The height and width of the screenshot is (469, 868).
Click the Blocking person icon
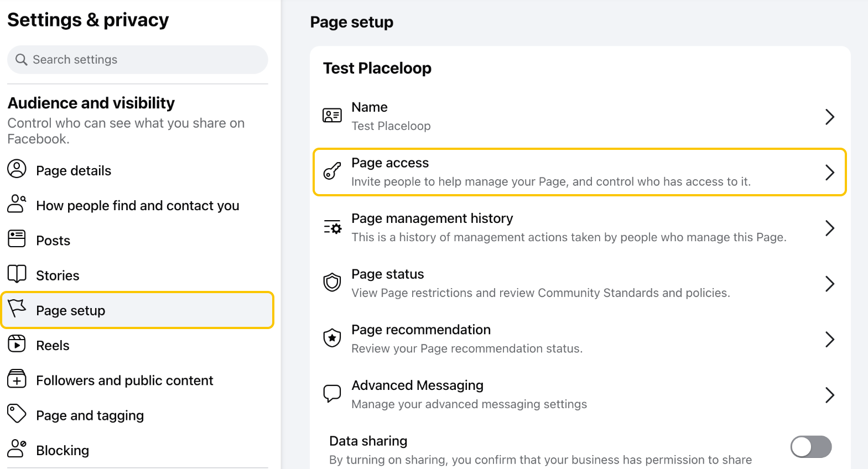click(x=17, y=449)
